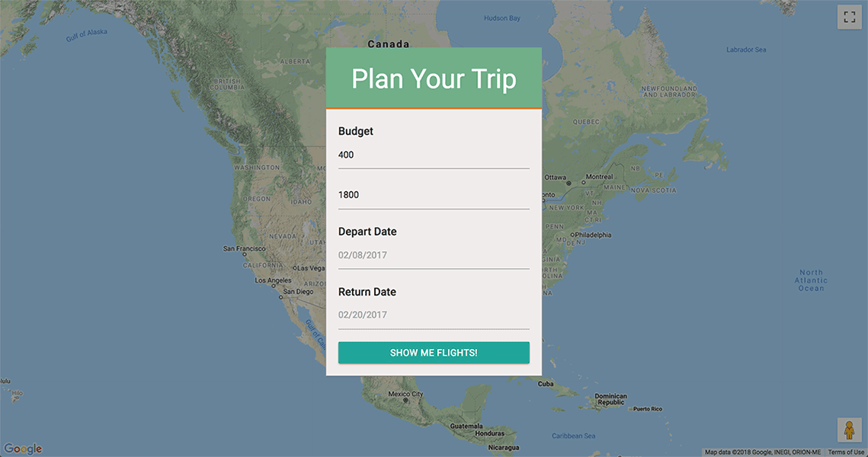This screenshot has width=868, height=457.
Task: Click the San Francisco city marker
Action: 244,254
